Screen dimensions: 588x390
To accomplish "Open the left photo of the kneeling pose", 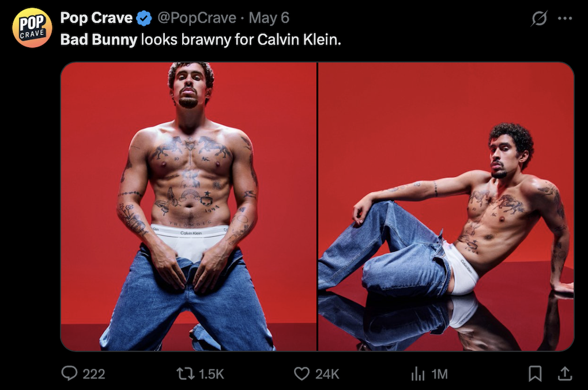I will (189, 206).
